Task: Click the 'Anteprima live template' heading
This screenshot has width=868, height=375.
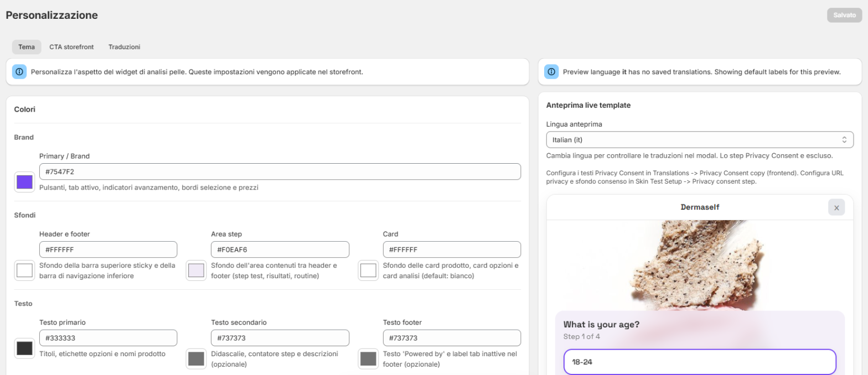Action: [x=588, y=105]
